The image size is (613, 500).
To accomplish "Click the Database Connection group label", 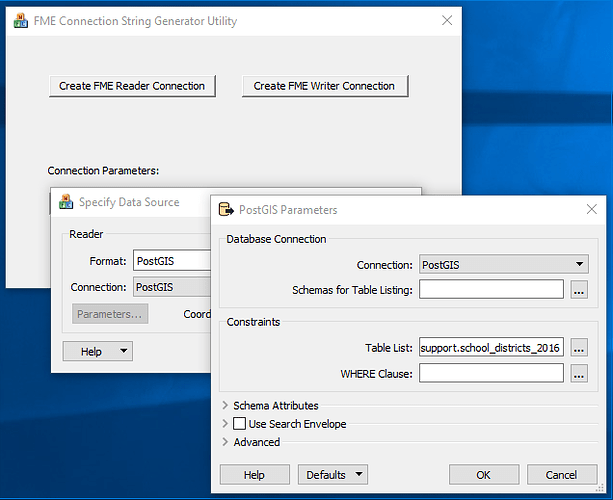I will (x=276, y=239).
